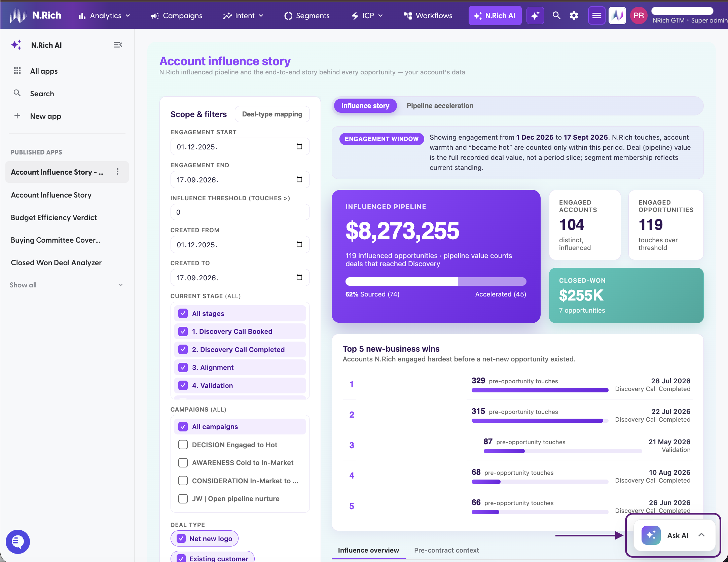Click the All apps grid icon
Viewport: 728px width, 562px height.
point(17,71)
